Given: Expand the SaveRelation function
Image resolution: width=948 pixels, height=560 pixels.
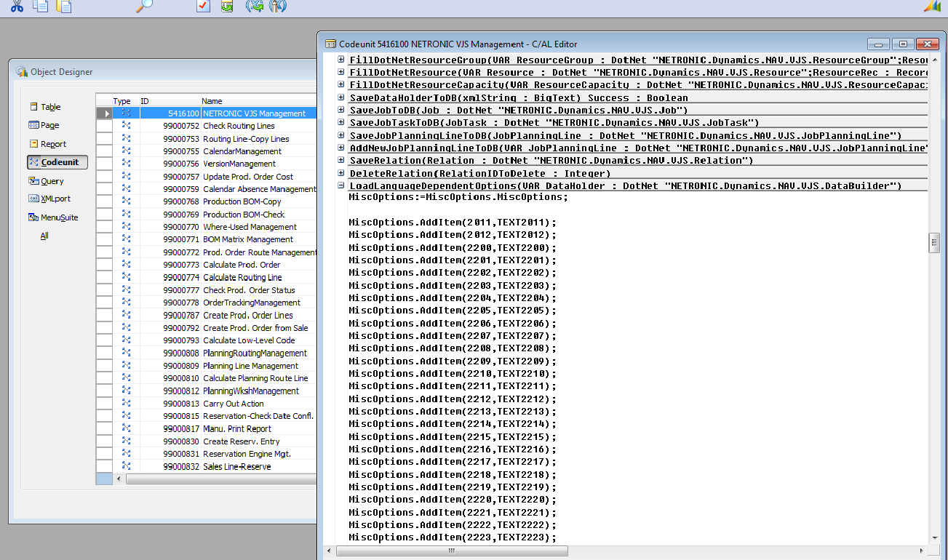Looking at the screenshot, I should pyautogui.click(x=342, y=160).
